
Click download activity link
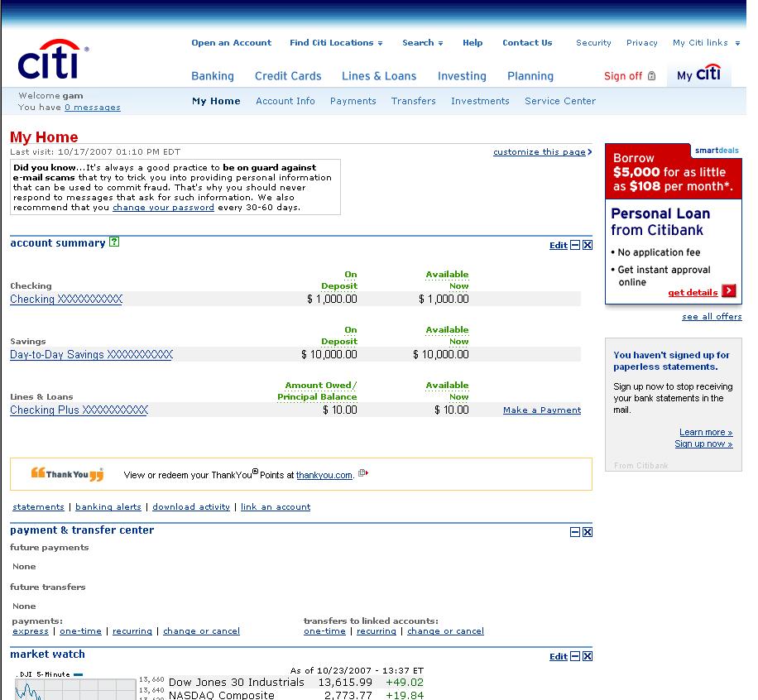click(x=191, y=506)
